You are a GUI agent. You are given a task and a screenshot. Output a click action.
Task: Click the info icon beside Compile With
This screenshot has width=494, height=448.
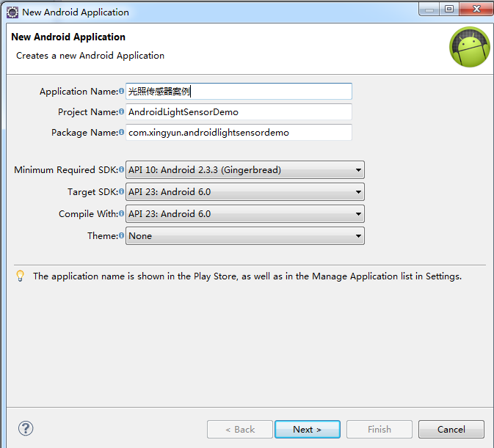[122, 213]
